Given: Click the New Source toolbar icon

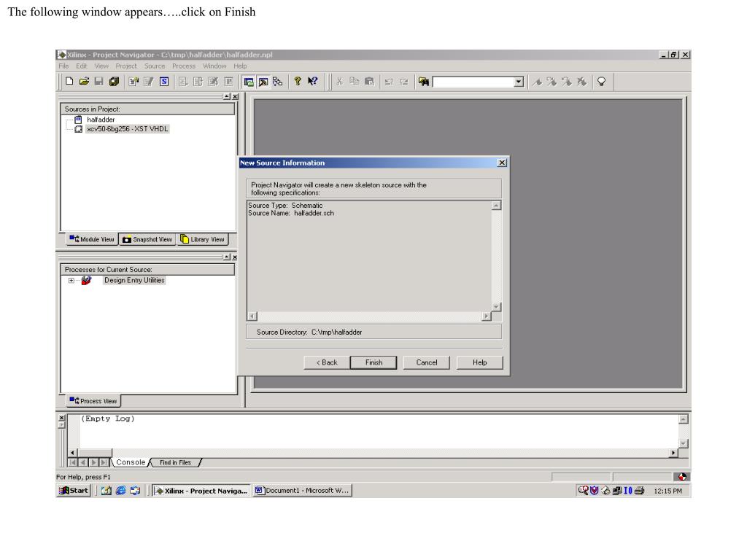Looking at the screenshot, I should click(x=134, y=82).
